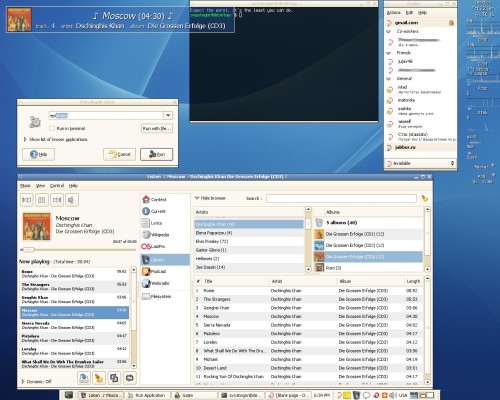
Task: Click Help in Run Application dialog
Action: [x=38, y=154]
